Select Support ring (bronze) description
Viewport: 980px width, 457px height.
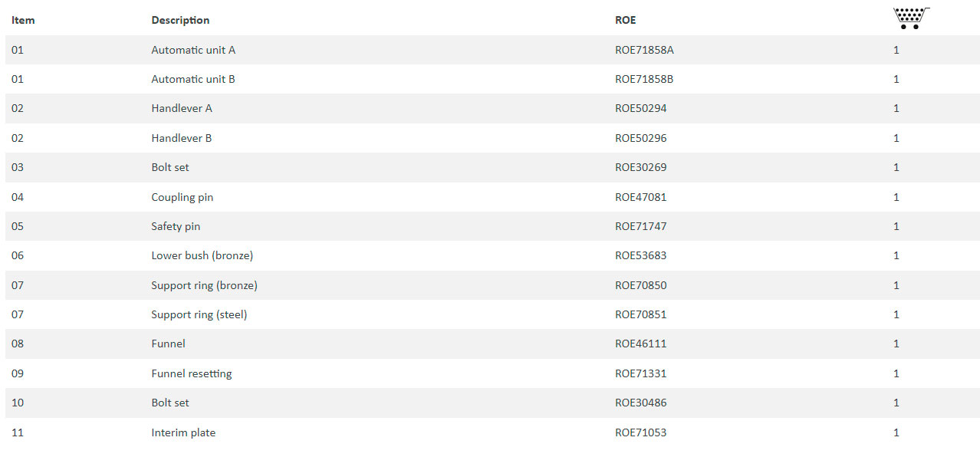(204, 285)
